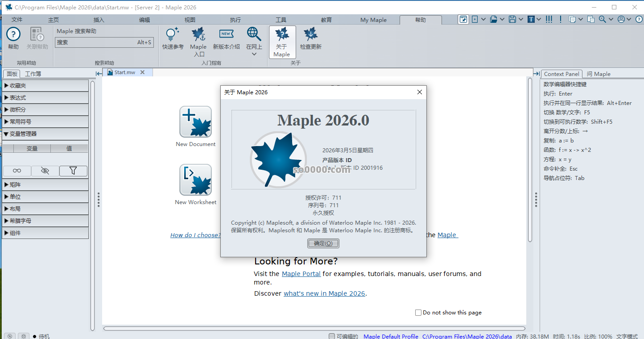
Task: Check the 'Do not show this page' box
Action: pyautogui.click(x=418, y=313)
